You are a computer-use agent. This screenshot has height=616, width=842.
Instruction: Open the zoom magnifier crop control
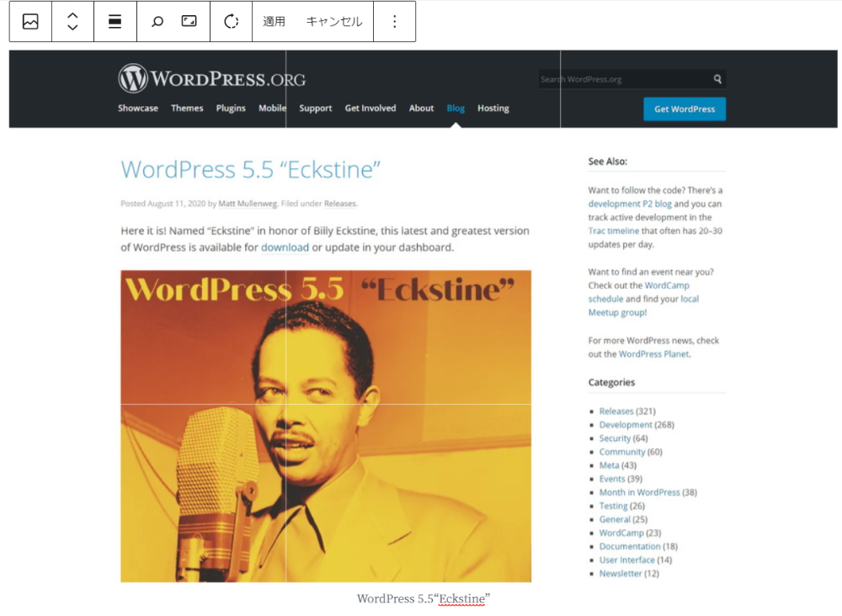pyautogui.click(x=157, y=22)
